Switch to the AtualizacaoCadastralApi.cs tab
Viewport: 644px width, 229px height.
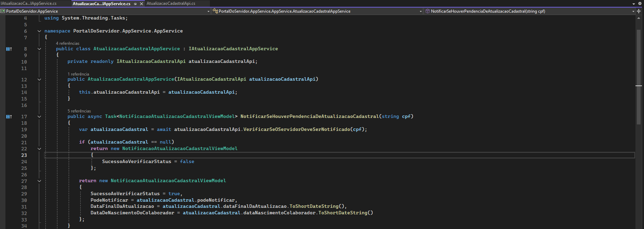pos(171,3)
